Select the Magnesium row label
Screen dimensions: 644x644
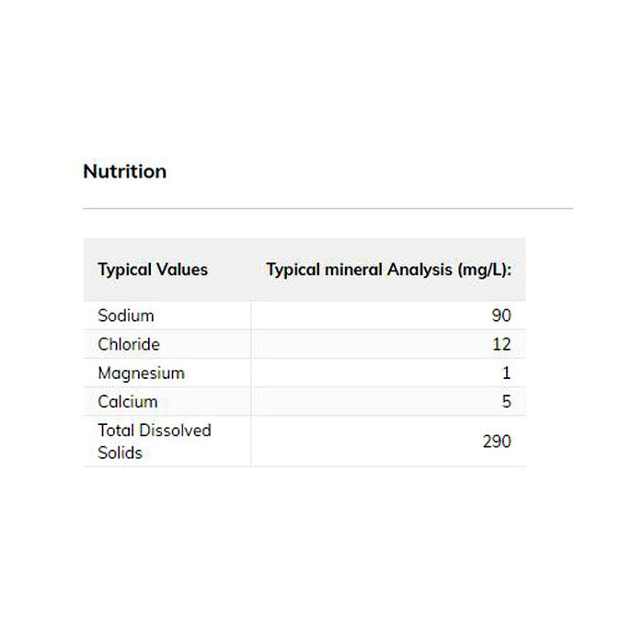[141, 373]
